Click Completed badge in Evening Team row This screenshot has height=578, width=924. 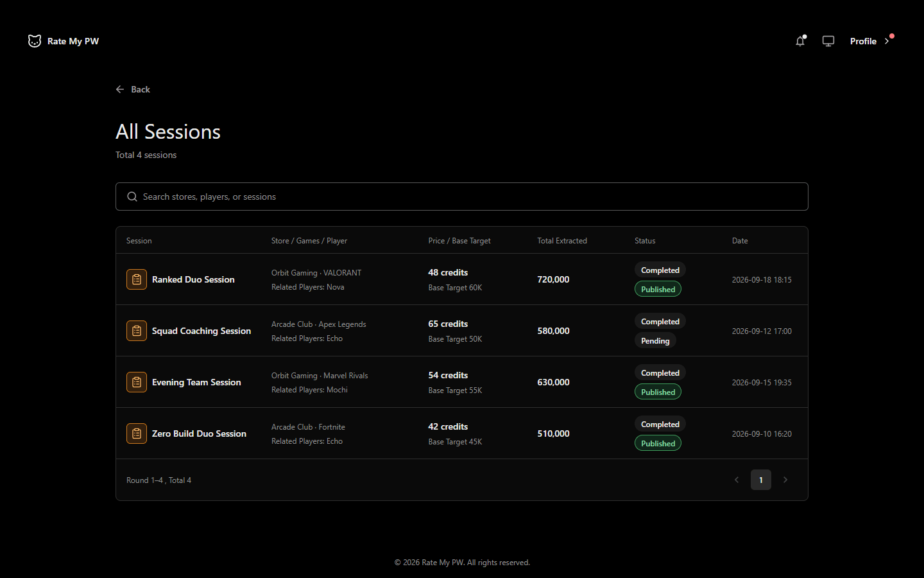coord(660,372)
